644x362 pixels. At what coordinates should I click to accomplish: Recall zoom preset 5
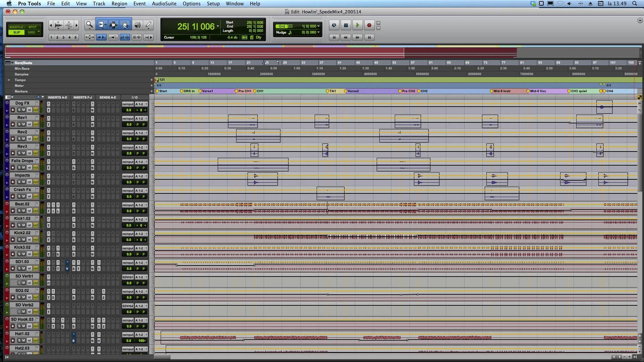(75, 37)
